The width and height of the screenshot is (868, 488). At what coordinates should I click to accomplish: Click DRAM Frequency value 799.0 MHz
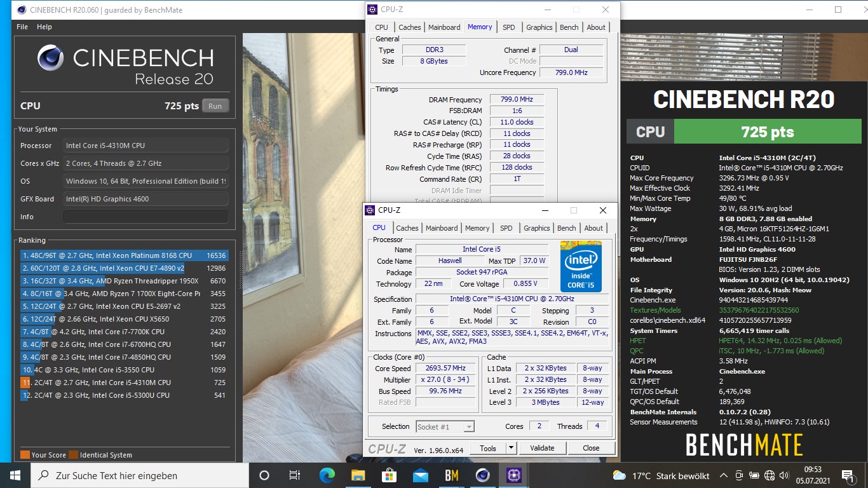coord(517,99)
